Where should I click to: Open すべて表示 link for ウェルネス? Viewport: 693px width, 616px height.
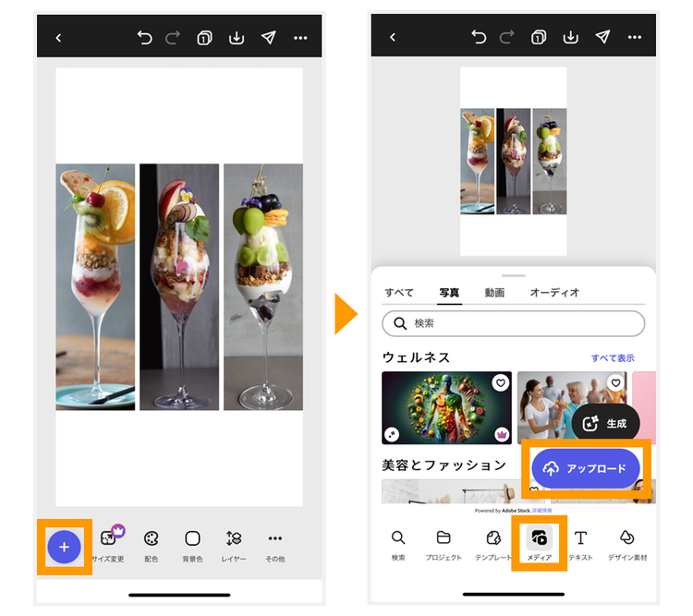click(613, 358)
